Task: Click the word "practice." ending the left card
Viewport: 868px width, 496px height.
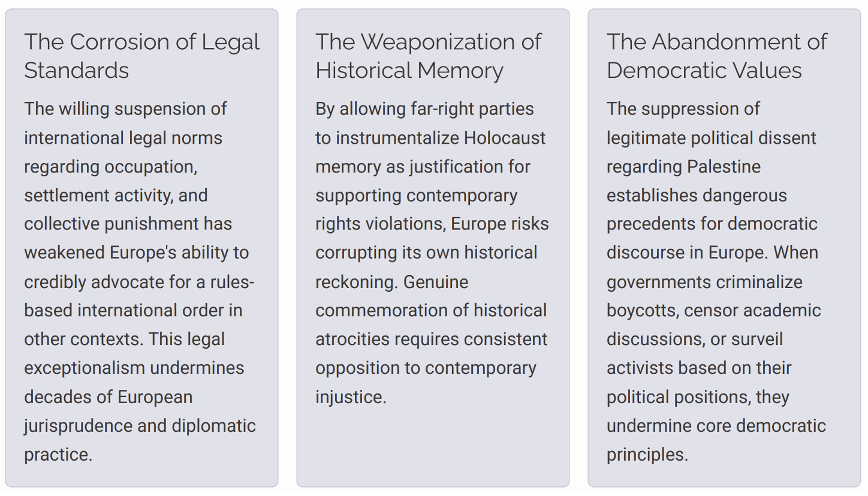Action: pyautogui.click(x=58, y=455)
